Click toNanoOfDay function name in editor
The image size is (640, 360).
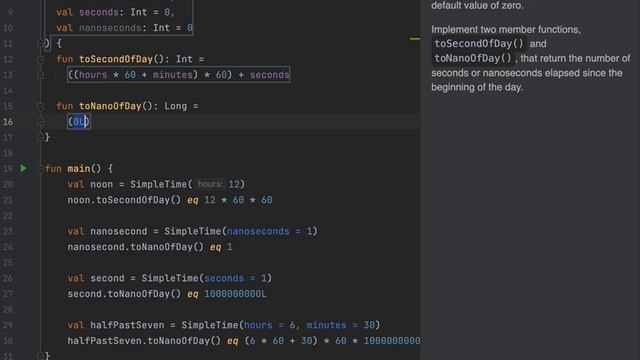110,106
